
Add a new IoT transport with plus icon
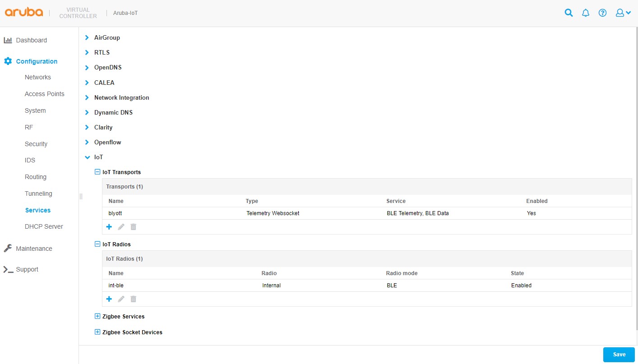109,227
